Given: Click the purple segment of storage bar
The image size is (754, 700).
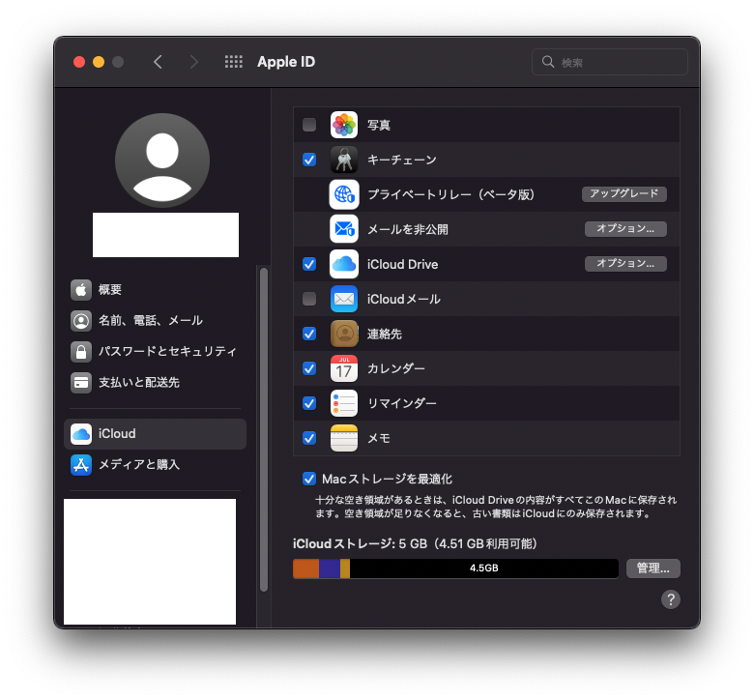Looking at the screenshot, I should pos(330,569).
